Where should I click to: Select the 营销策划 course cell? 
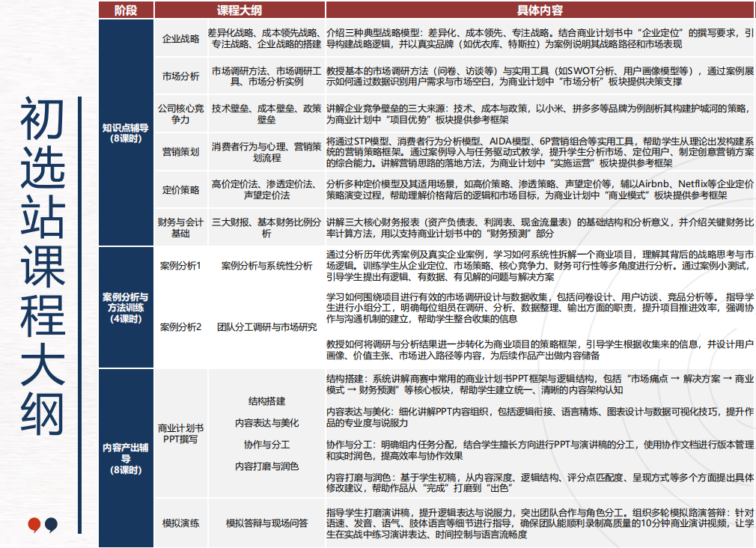point(181,152)
